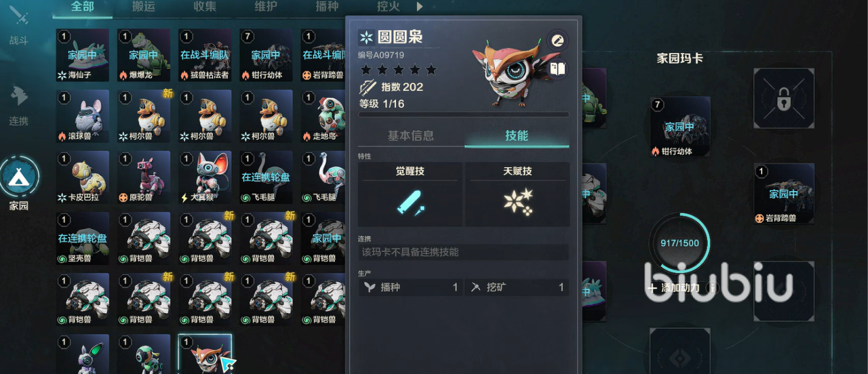Viewport: 868px width, 374px height.
Task: Click the 添加动力 add power button
Action: click(675, 288)
